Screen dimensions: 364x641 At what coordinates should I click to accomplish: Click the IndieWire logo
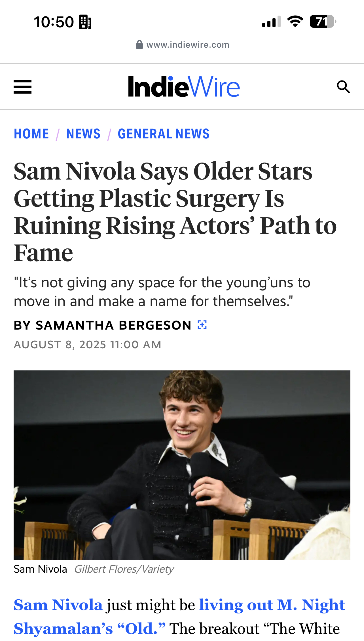tap(184, 87)
